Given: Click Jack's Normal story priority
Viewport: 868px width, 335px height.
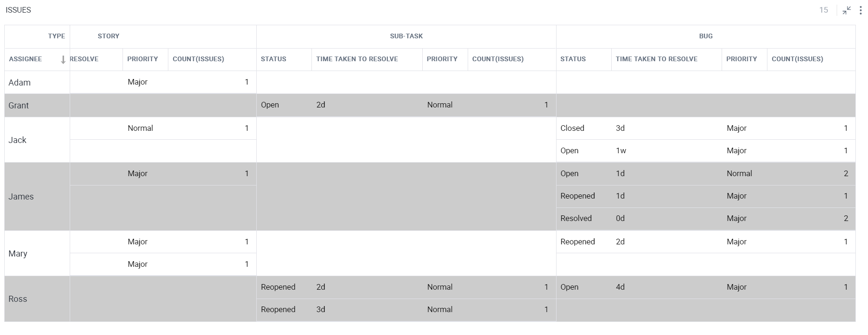Looking at the screenshot, I should pos(140,128).
